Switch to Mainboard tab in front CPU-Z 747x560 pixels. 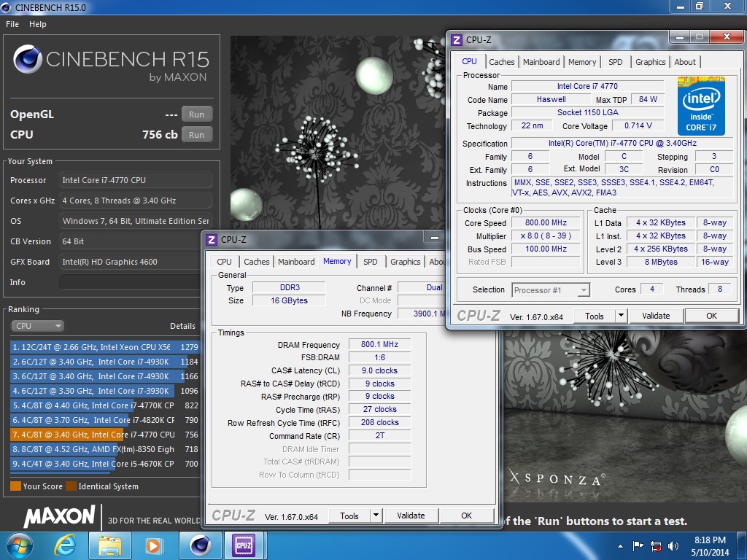pyautogui.click(x=541, y=62)
